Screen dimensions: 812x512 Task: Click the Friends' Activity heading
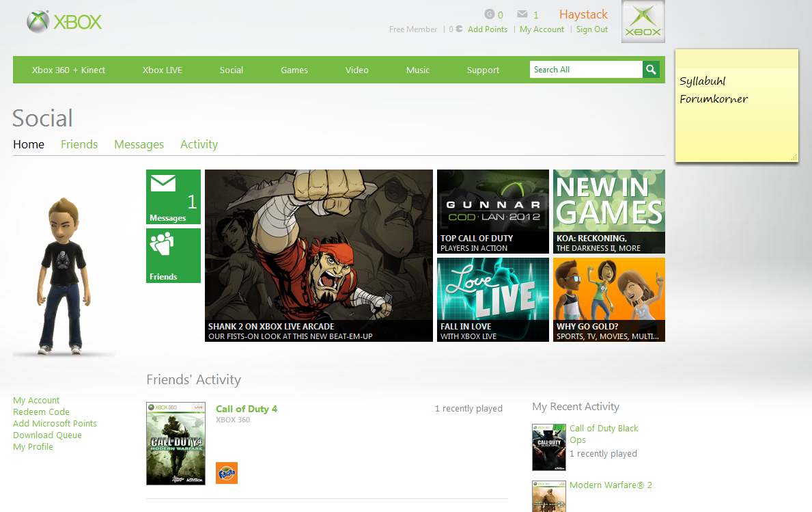(x=194, y=380)
